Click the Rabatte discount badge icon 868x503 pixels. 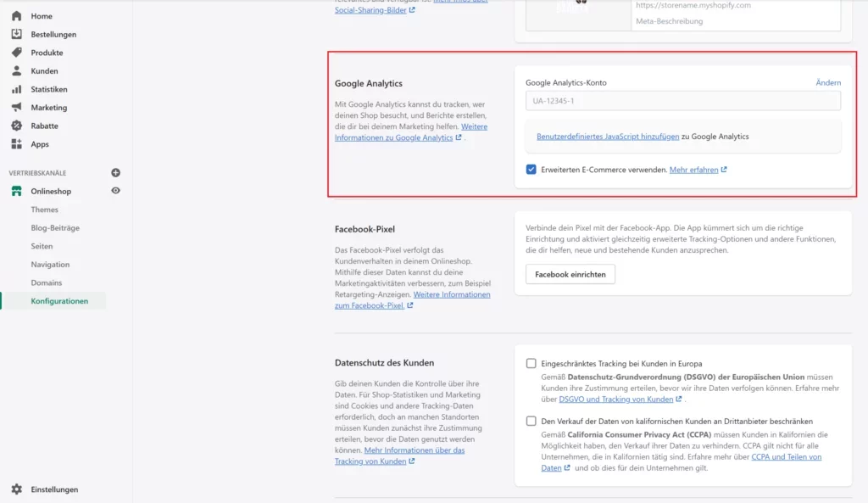click(17, 126)
